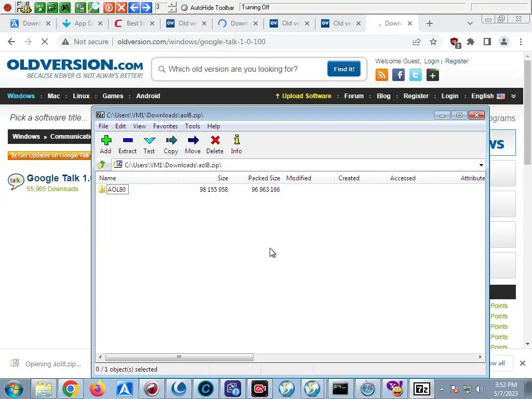This screenshot has height=399, width=532.
Task: Toggle the AutoHide Toolbar radio button
Action: 184,8
